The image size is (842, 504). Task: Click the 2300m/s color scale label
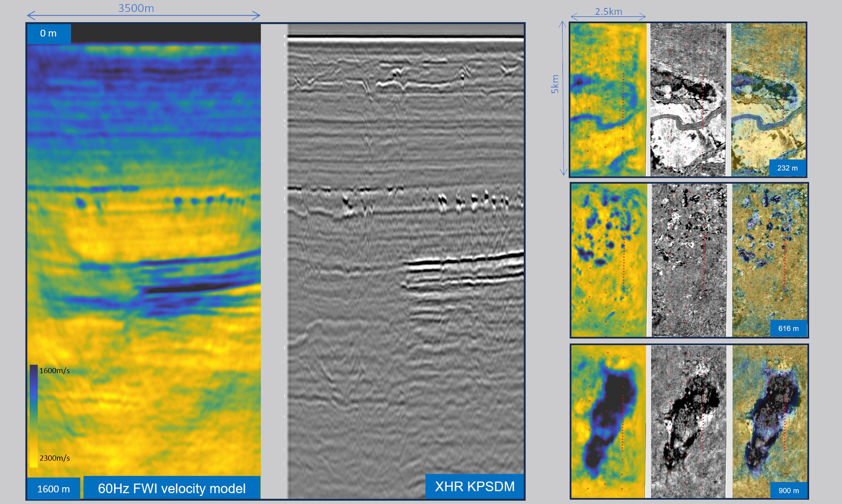[54, 458]
